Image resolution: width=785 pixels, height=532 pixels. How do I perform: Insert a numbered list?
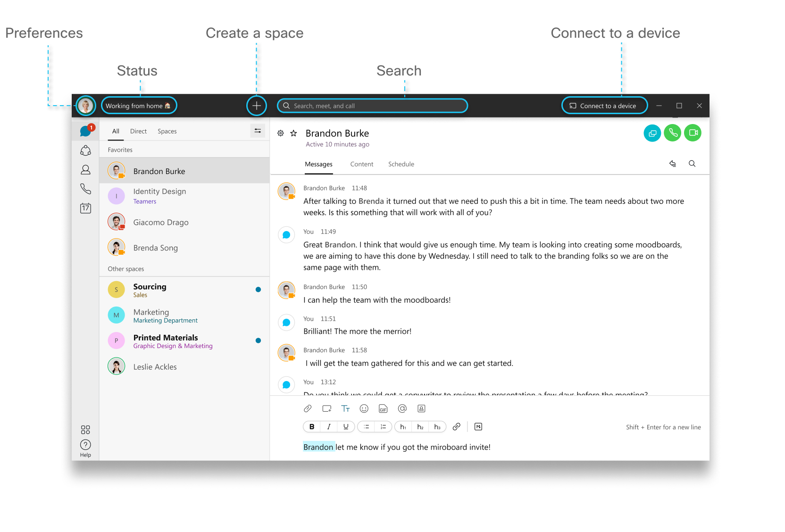tap(383, 427)
